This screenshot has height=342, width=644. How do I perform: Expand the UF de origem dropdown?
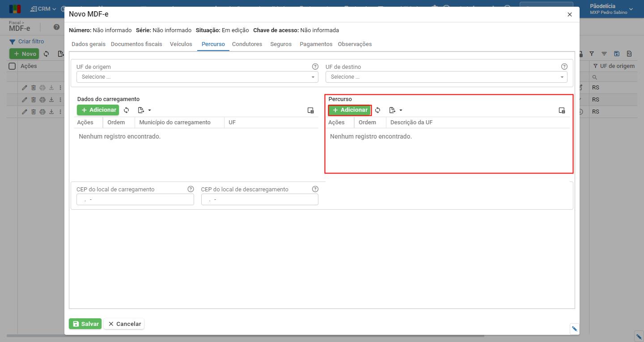[197, 77]
